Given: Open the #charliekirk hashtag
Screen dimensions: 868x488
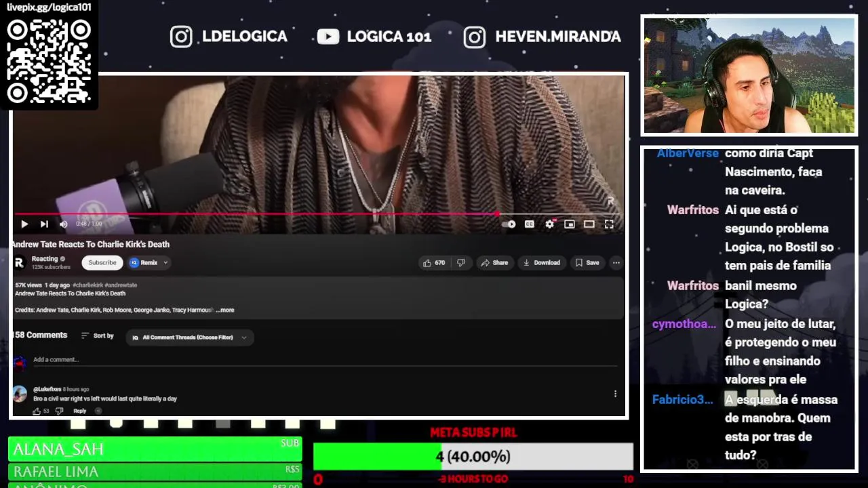Looking at the screenshot, I should [88, 285].
